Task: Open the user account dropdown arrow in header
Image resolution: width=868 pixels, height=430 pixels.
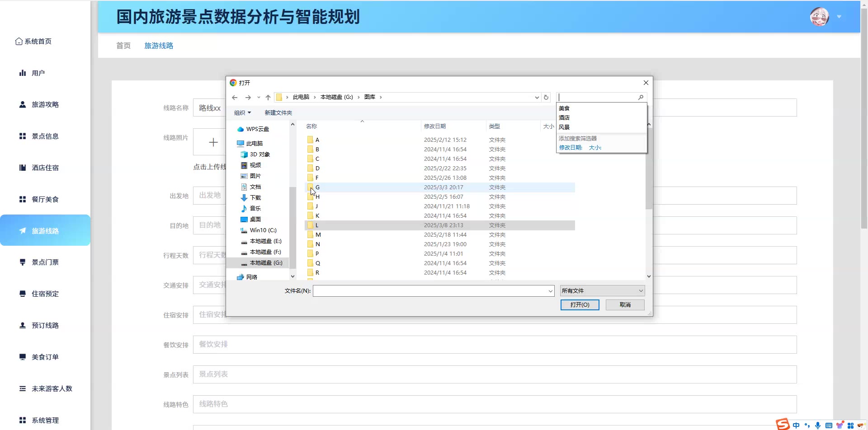Action: (839, 17)
